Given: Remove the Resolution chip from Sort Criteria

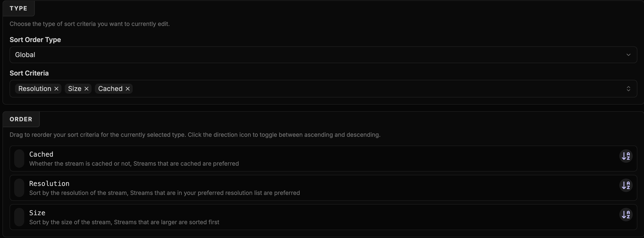Looking at the screenshot, I should tap(56, 89).
